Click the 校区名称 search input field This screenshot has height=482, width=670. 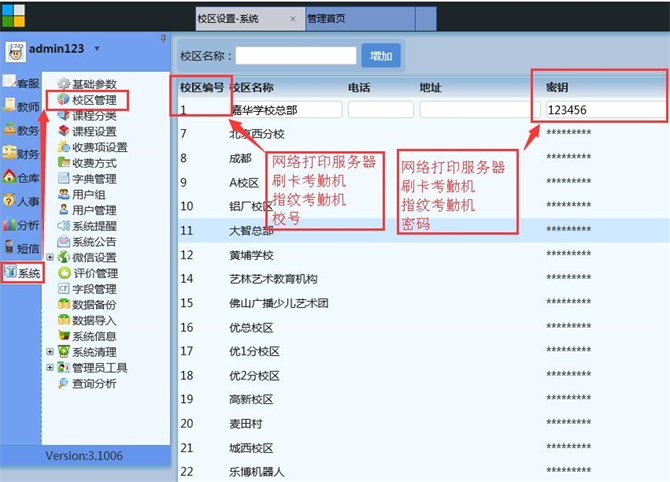point(296,56)
